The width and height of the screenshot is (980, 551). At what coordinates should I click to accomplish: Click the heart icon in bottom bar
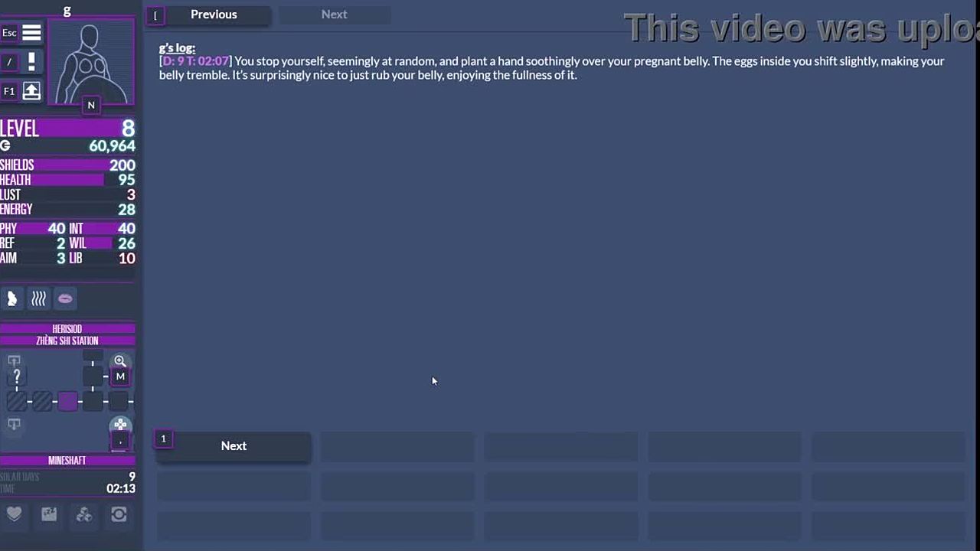coord(14,515)
